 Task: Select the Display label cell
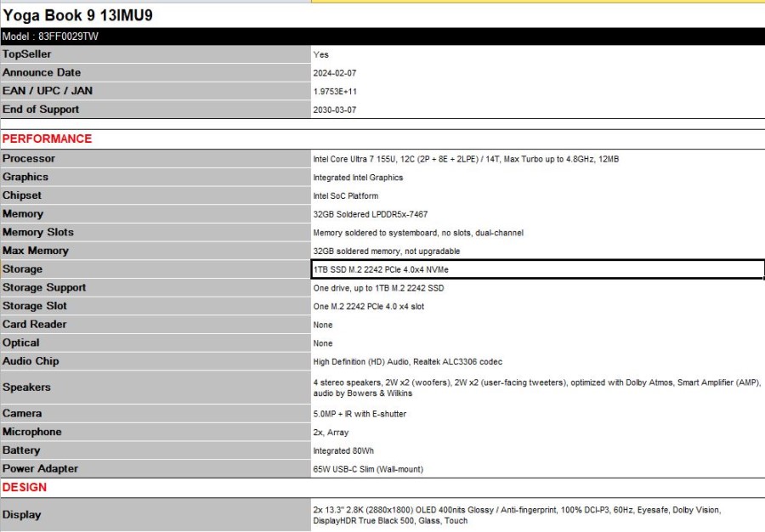[156, 515]
